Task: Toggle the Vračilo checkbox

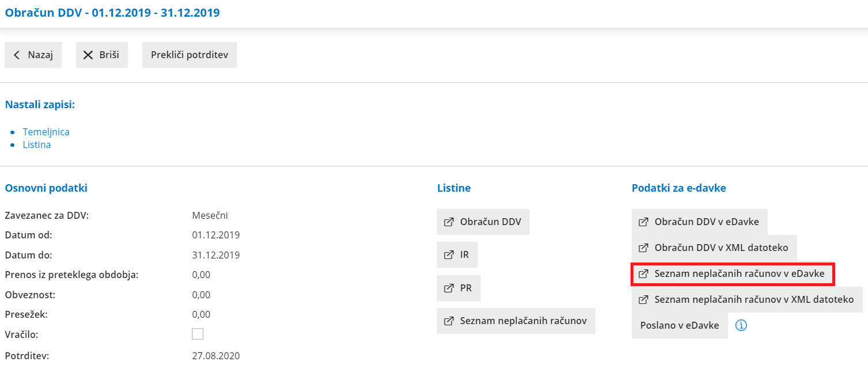Action: click(198, 334)
